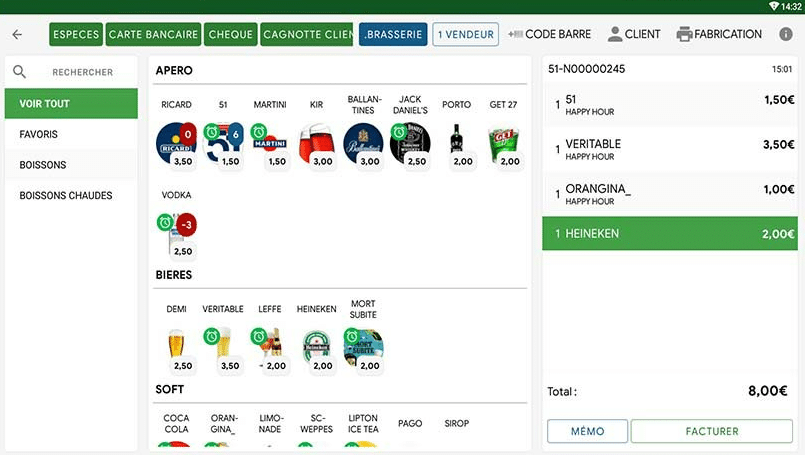Screen dimensions: 805x455
Task: Go back with the arrow icon
Action: coord(17,34)
